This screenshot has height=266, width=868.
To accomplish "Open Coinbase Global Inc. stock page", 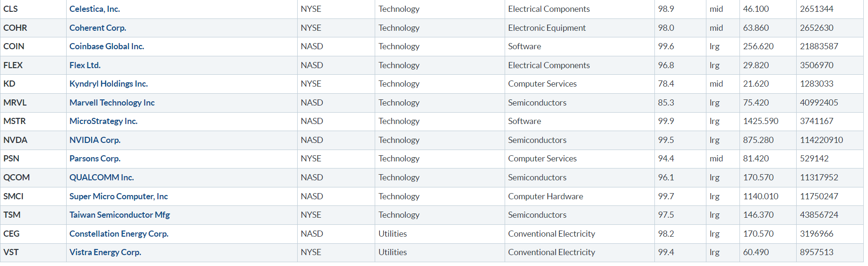I will 106,46.
